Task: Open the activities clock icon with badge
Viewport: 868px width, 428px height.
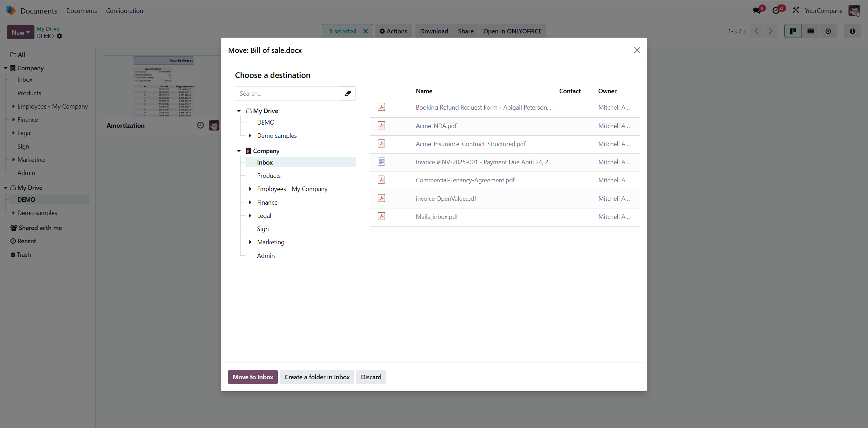Action: [777, 10]
